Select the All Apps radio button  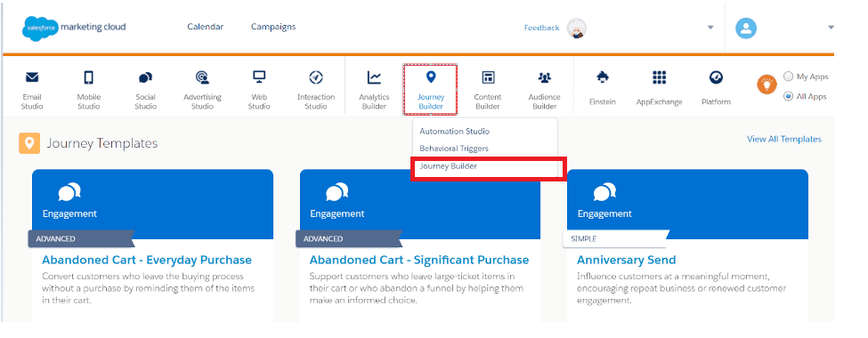point(788,96)
